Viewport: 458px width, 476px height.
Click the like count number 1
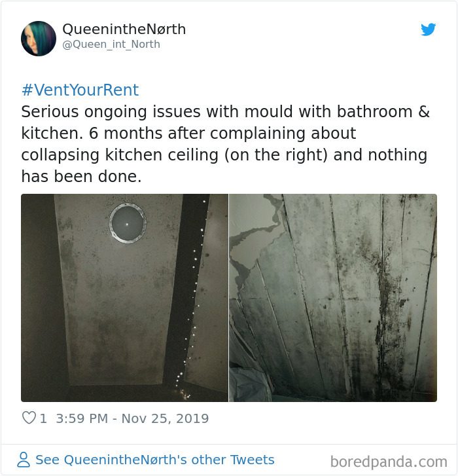[x=43, y=418]
